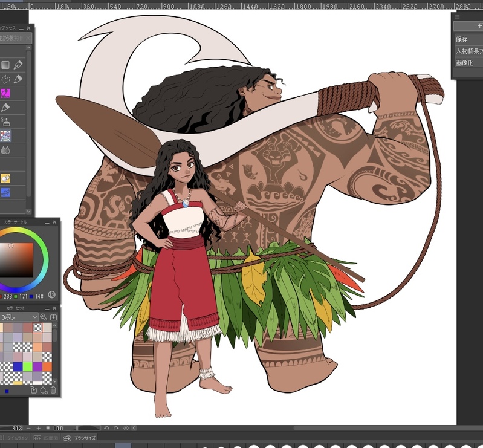483x448 pixels.
Task: Select the bright green color swatch
Action: pyautogui.click(x=27, y=366)
